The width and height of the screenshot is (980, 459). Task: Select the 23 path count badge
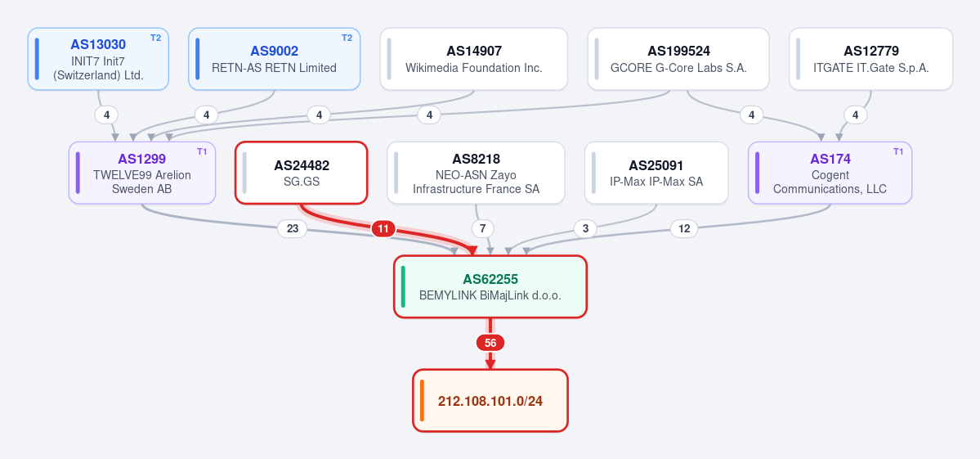(x=293, y=229)
